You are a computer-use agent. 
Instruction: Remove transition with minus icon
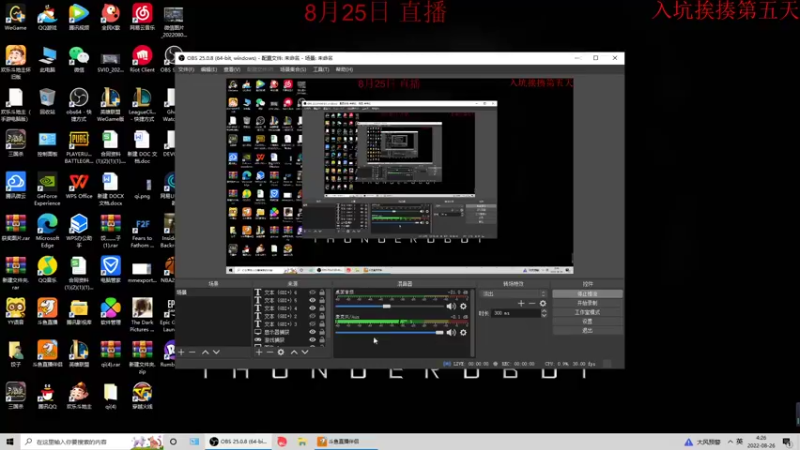[x=532, y=303]
